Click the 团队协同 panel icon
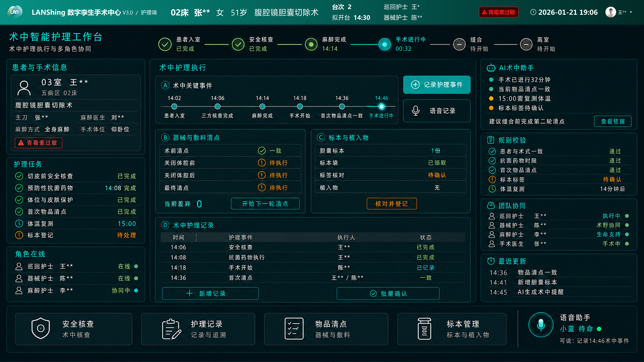The width and height of the screenshot is (644, 362). point(491,206)
